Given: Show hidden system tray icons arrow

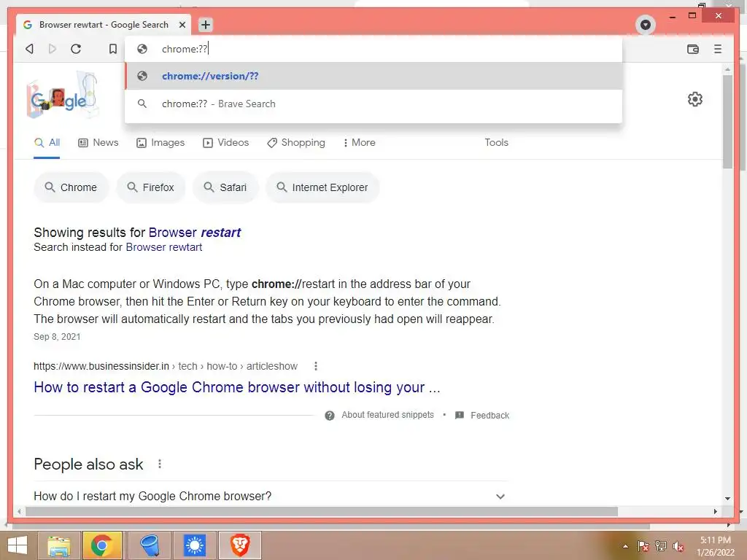Looking at the screenshot, I should point(625,546).
